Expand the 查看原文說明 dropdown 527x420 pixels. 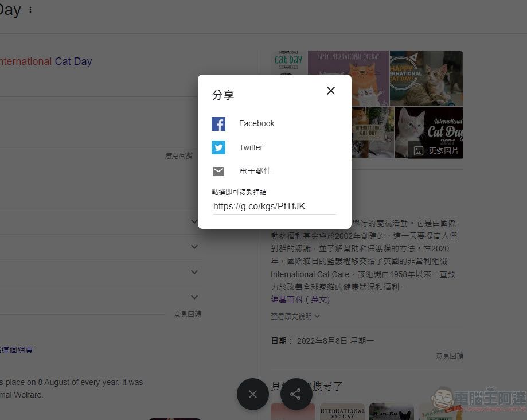pyautogui.click(x=295, y=316)
